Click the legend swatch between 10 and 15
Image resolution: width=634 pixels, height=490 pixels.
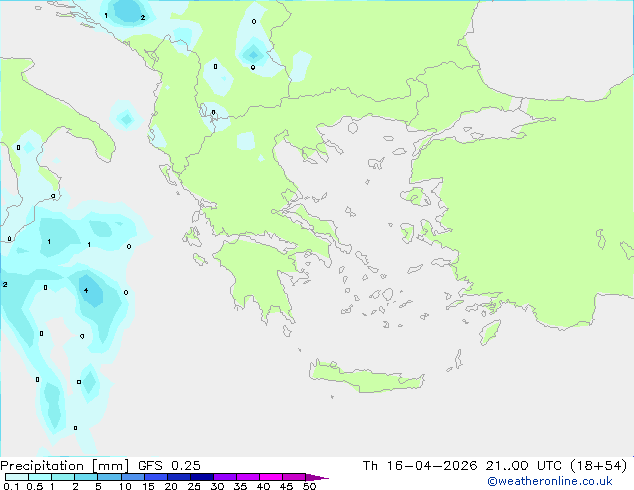[x=132, y=477]
